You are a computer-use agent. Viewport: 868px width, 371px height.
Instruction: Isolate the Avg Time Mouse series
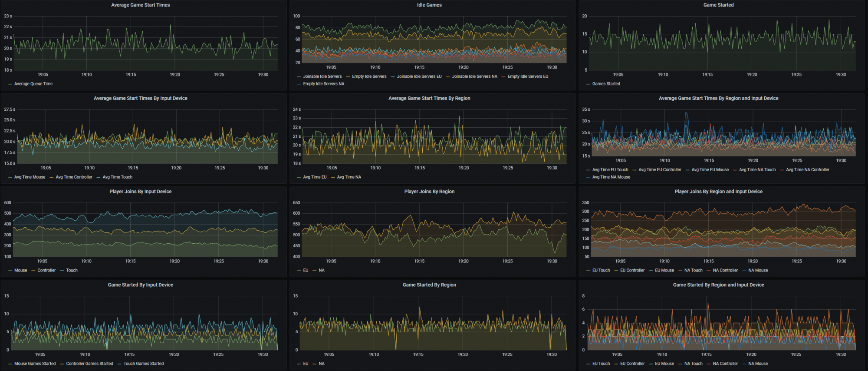point(30,177)
